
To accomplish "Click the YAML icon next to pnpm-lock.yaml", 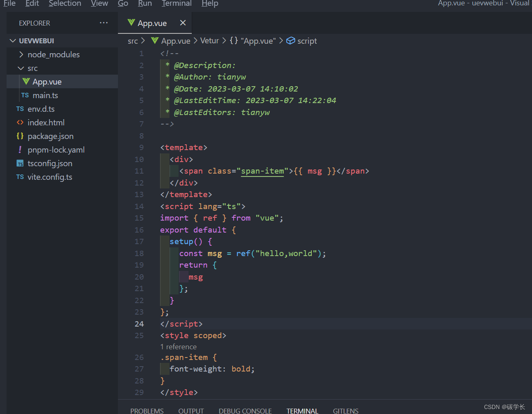I will pyautogui.click(x=20, y=150).
